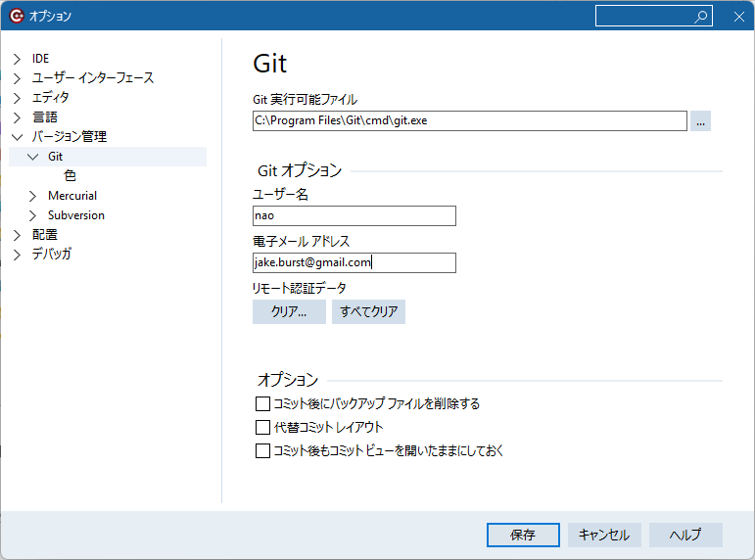Click the すべてクリア button
The width and height of the screenshot is (755, 560).
pyautogui.click(x=368, y=311)
